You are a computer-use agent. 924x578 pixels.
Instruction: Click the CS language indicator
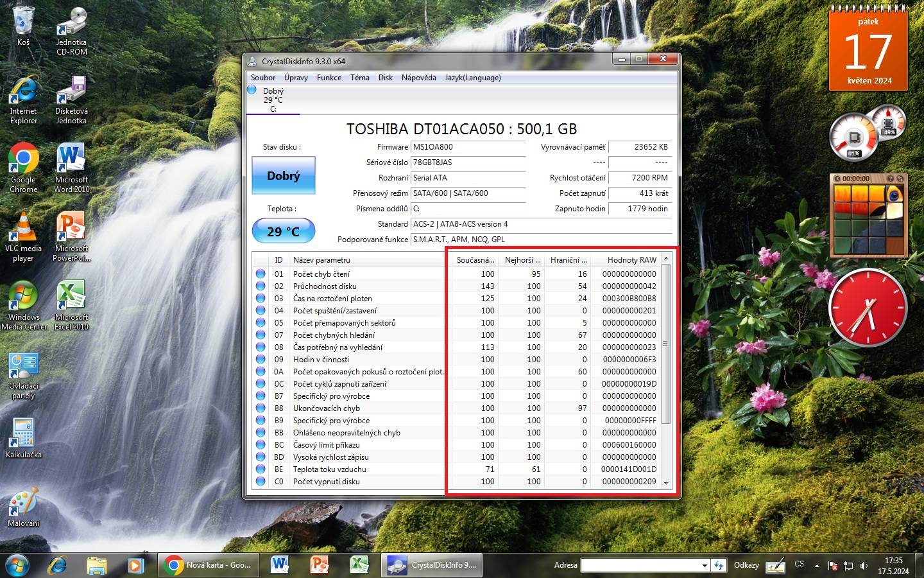[799, 565]
